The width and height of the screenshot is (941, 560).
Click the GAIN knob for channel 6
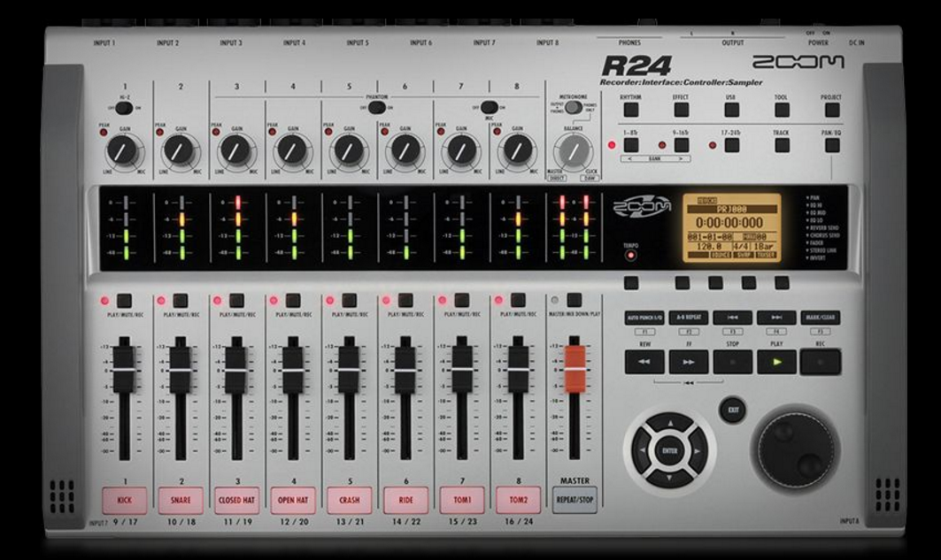[405, 150]
